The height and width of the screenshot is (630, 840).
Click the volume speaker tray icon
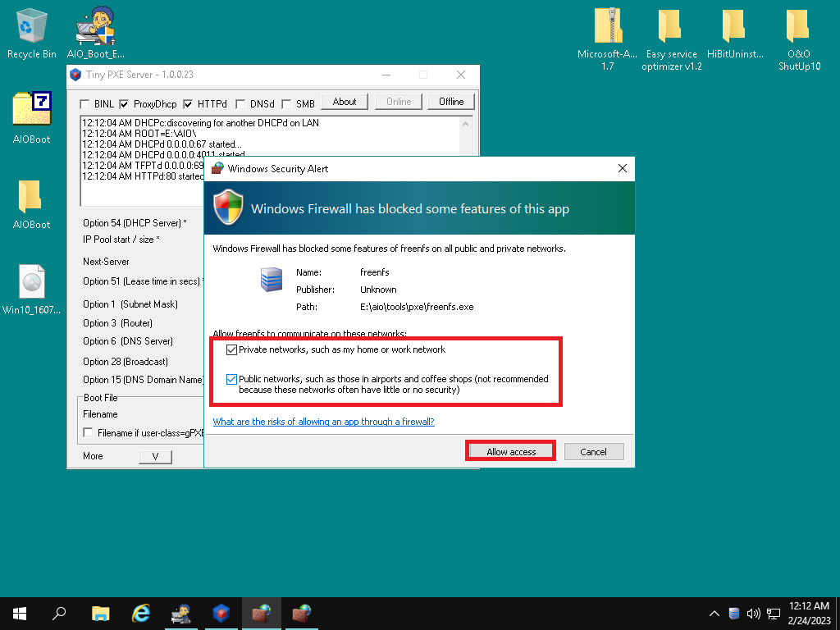[x=753, y=614]
